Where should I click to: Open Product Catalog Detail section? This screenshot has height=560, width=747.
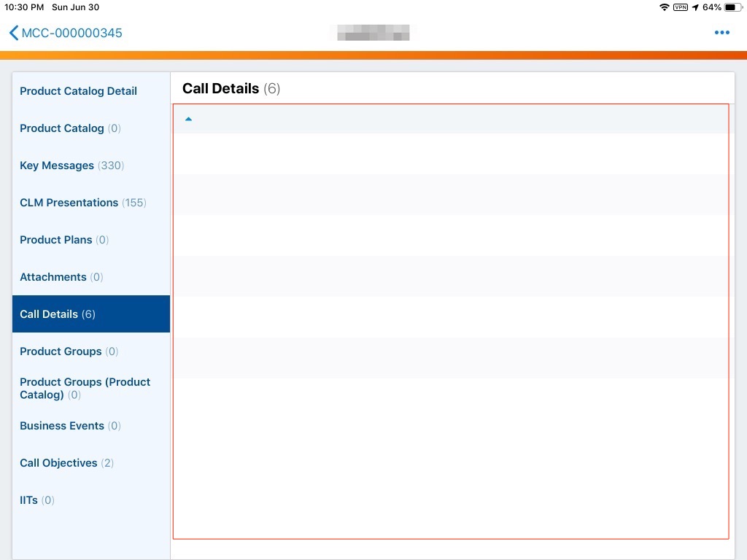(x=78, y=91)
